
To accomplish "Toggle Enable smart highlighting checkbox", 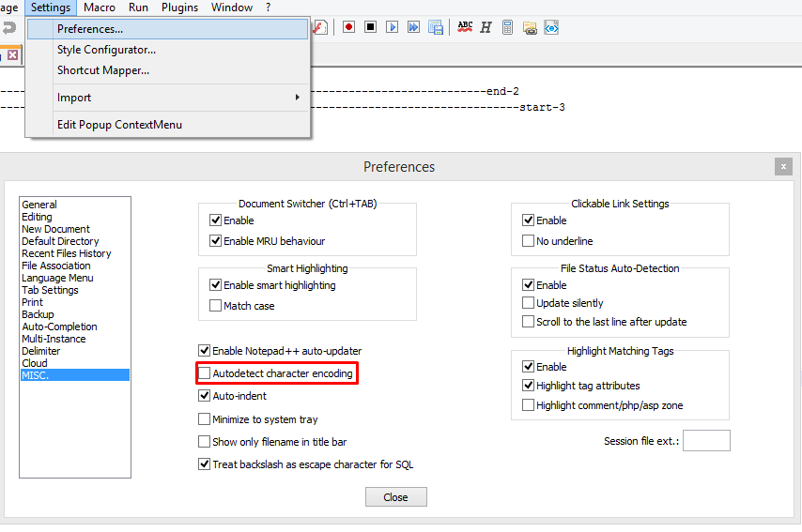I will coord(215,284).
